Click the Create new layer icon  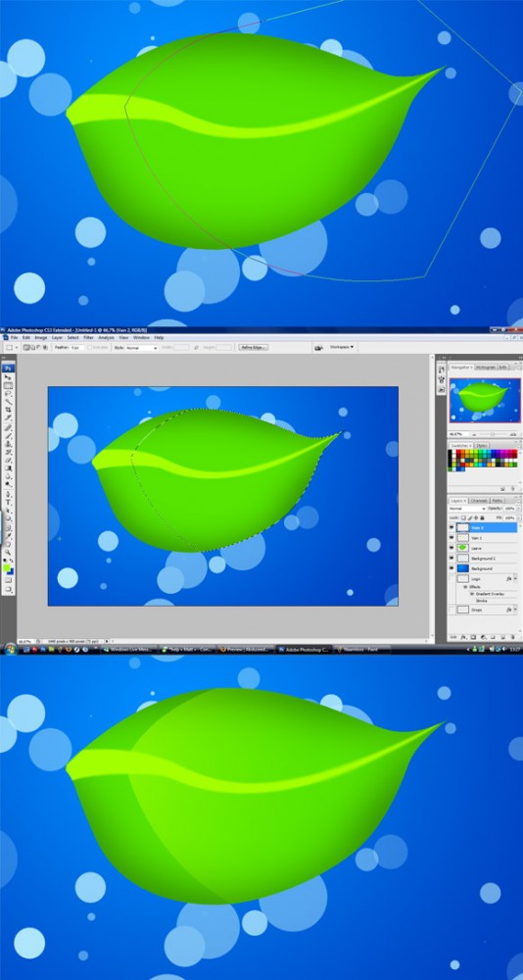coord(503,637)
